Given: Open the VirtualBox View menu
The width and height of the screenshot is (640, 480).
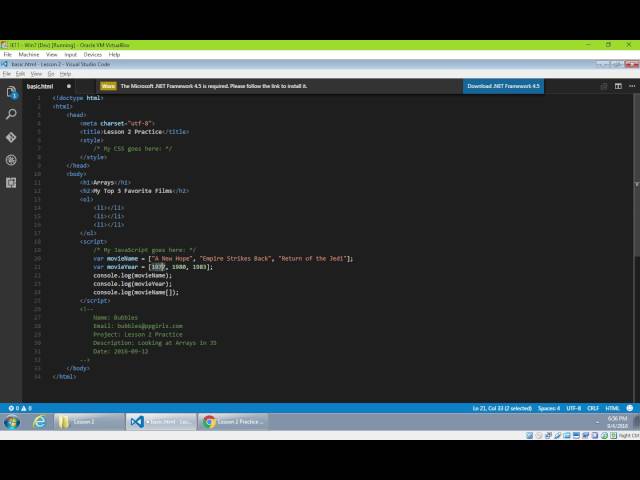Looking at the screenshot, I should point(51,54).
